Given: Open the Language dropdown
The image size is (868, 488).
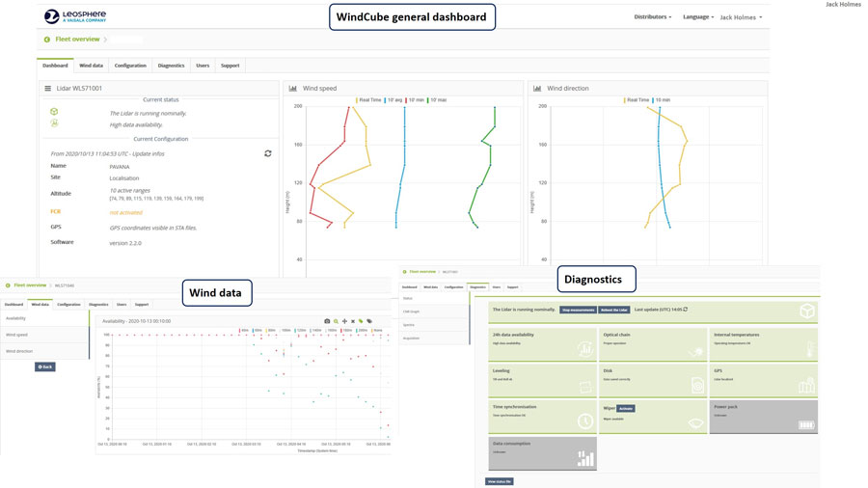Looking at the screenshot, I should (698, 17).
